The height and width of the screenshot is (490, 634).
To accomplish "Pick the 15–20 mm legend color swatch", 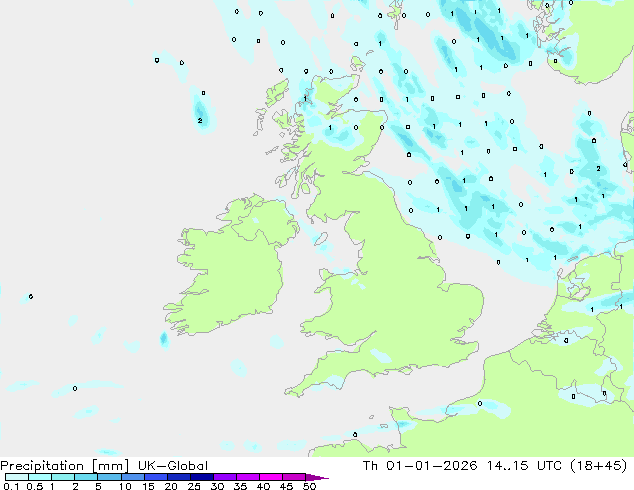I will (x=155, y=477).
